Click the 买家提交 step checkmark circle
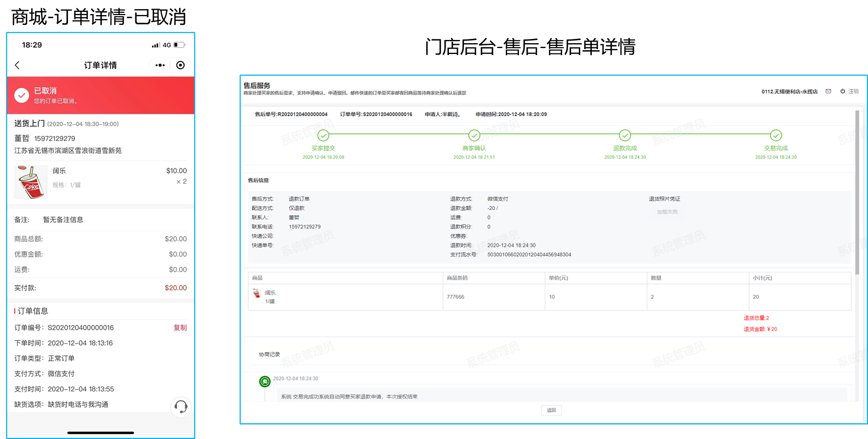The height and width of the screenshot is (439, 868). (323, 135)
